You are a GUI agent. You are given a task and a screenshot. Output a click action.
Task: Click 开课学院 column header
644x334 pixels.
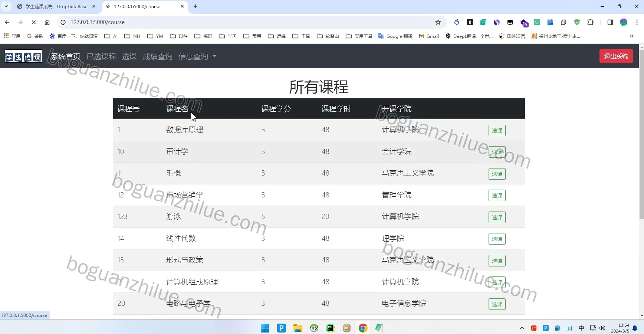[x=397, y=109]
